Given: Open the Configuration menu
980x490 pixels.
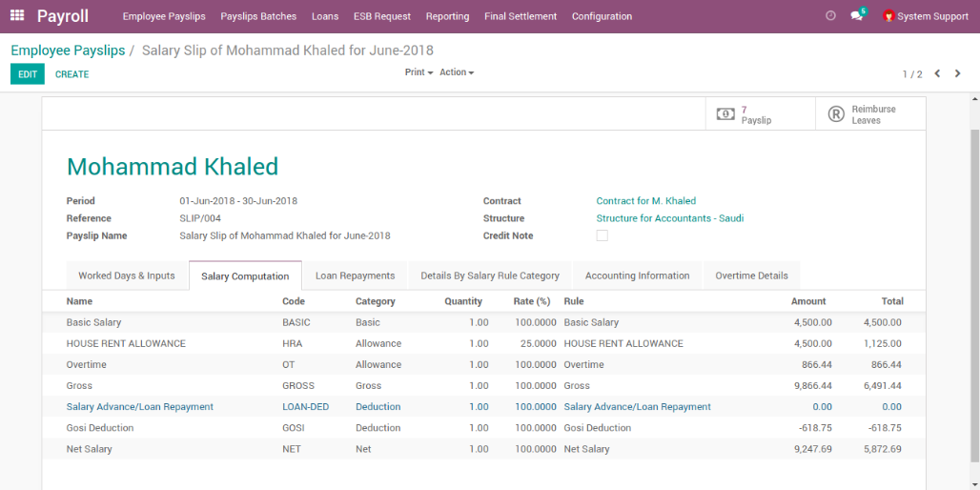Looking at the screenshot, I should tap(602, 16).
